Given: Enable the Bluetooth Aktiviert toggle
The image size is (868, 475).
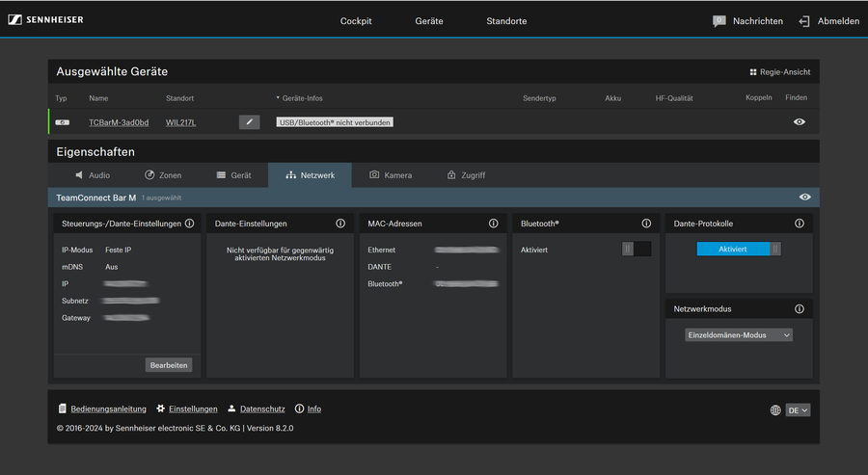Looking at the screenshot, I should [637, 249].
